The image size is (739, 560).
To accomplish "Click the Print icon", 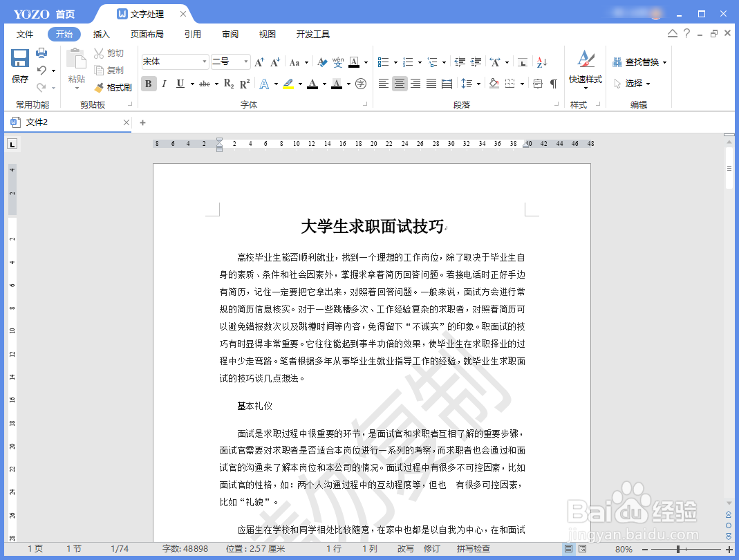I will pos(41,53).
